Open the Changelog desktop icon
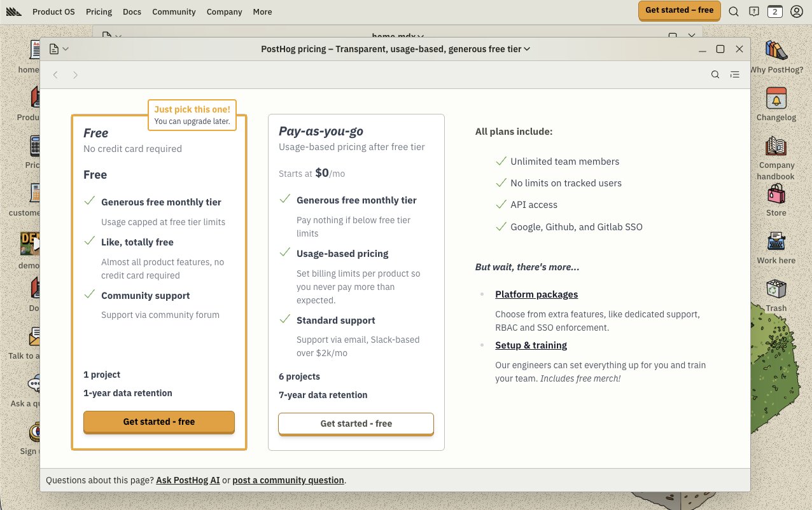The width and height of the screenshot is (812, 510). [776, 104]
